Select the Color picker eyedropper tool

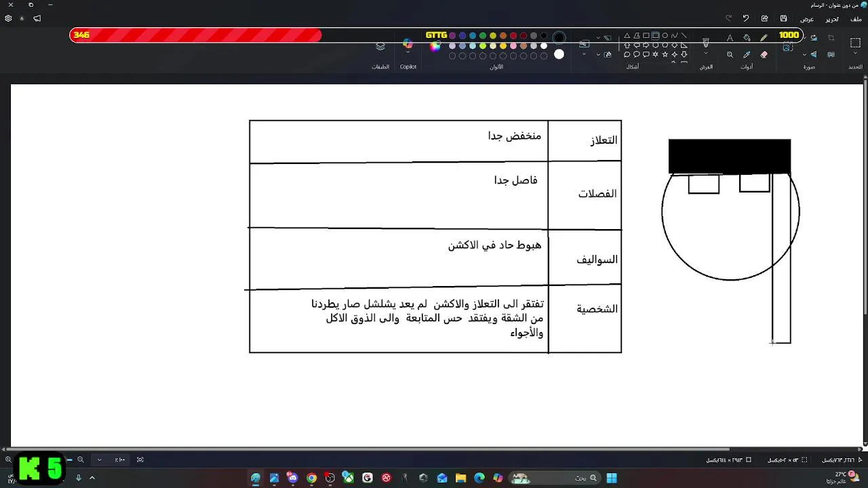747,55
